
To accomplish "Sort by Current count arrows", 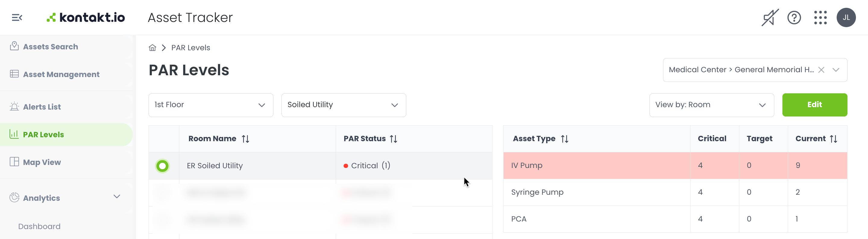I will coord(833,139).
